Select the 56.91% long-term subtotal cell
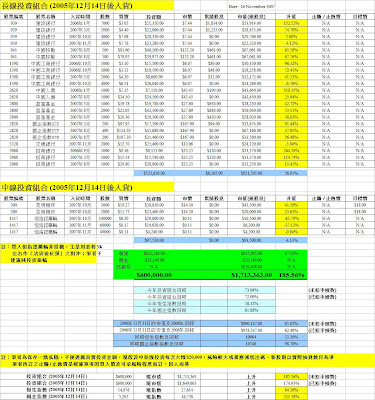The image size is (375, 400). point(291,173)
